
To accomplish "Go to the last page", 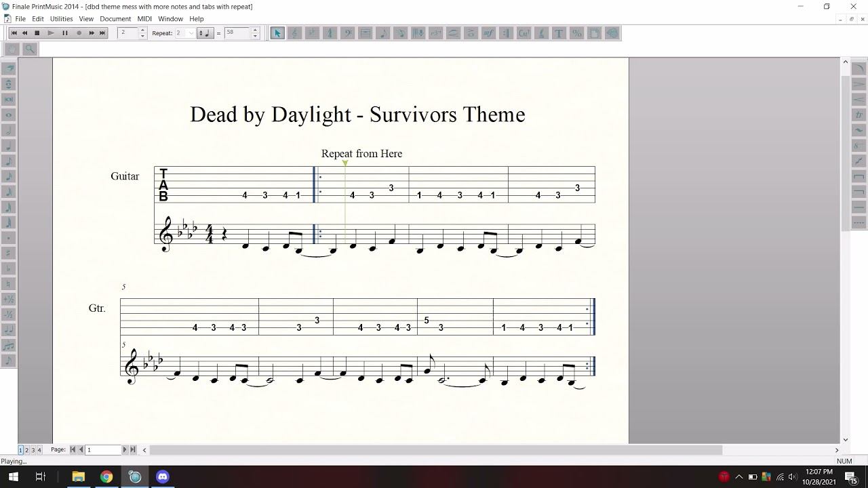I will point(133,450).
